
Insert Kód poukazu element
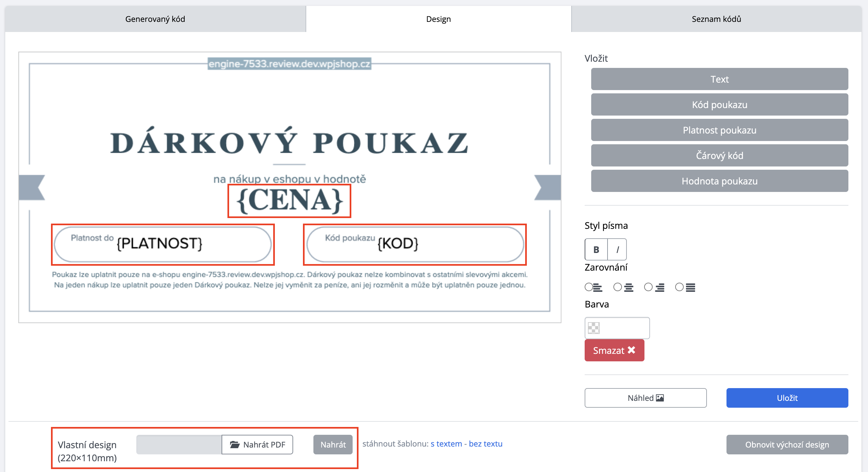point(719,105)
